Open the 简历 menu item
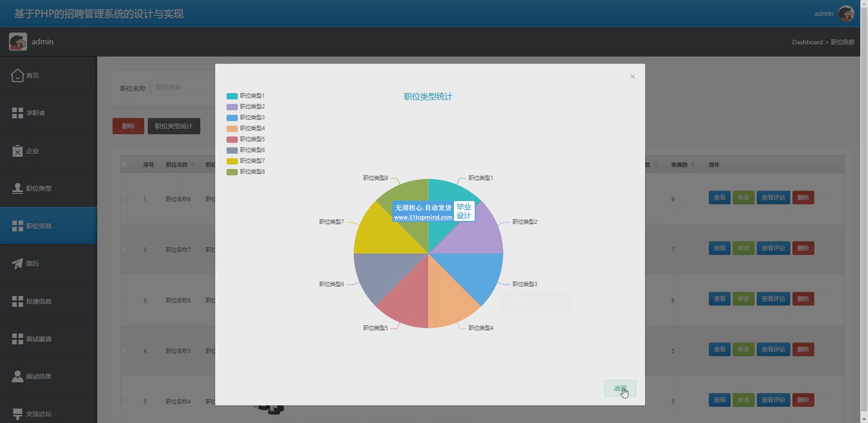868x423 pixels. tap(48, 263)
